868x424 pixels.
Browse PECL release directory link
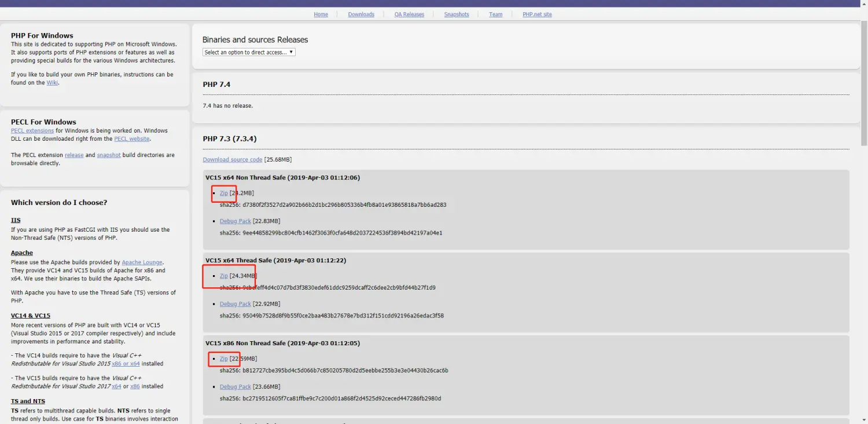[x=74, y=155]
